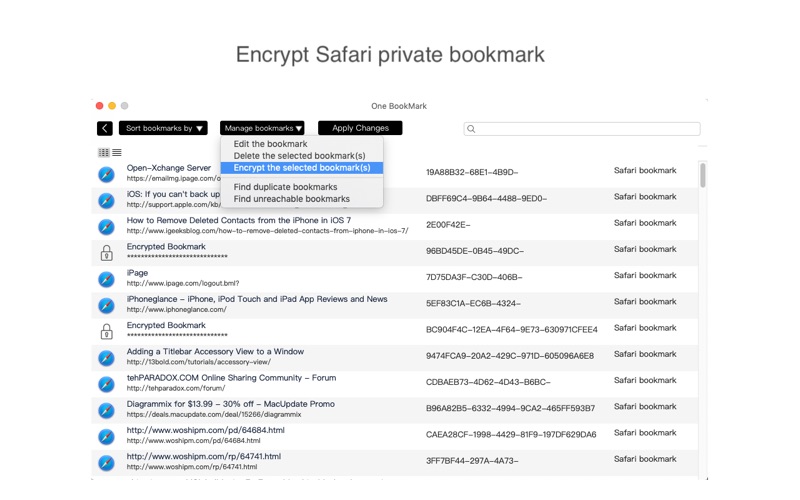Click Safari icon of iOS backup row
This screenshot has width=800, height=500.
106,201
